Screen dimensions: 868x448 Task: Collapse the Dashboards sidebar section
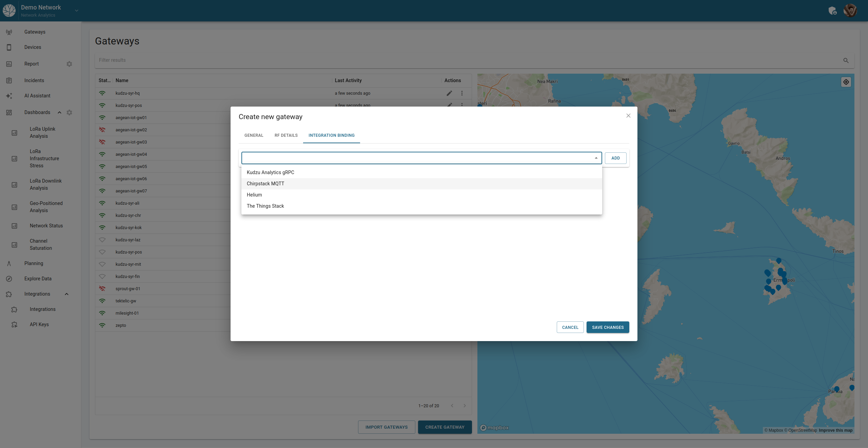pos(59,112)
